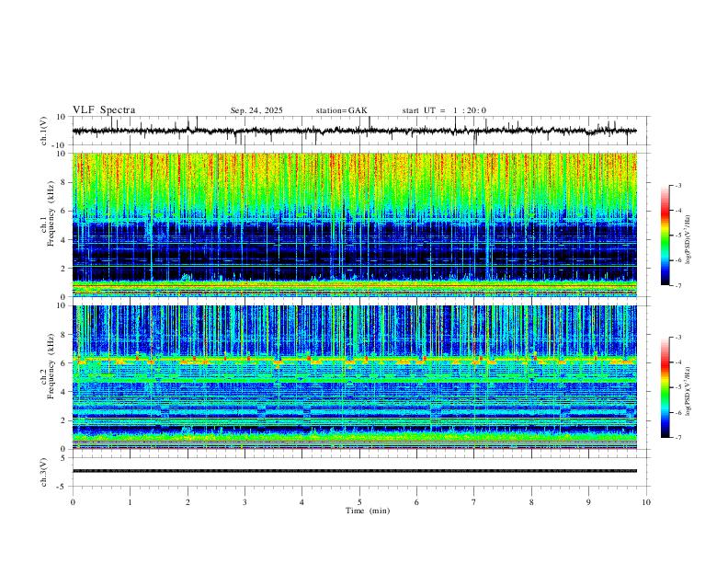Click the "VLF Spectra" plot title
The image size is (728, 563).
pyautogui.click(x=104, y=110)
